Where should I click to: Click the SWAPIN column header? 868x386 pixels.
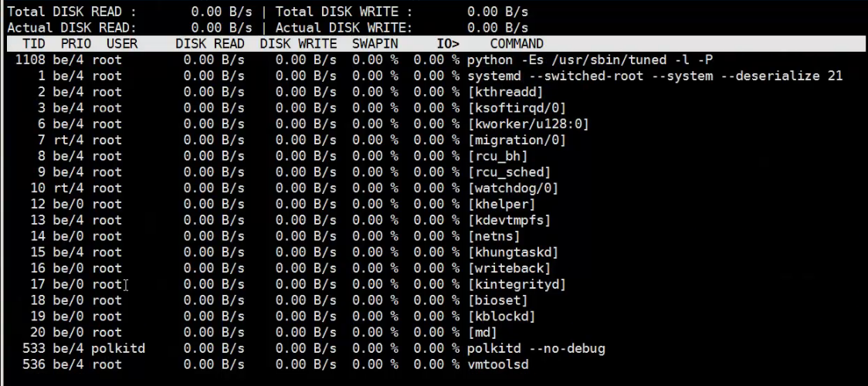coord(375,44)
